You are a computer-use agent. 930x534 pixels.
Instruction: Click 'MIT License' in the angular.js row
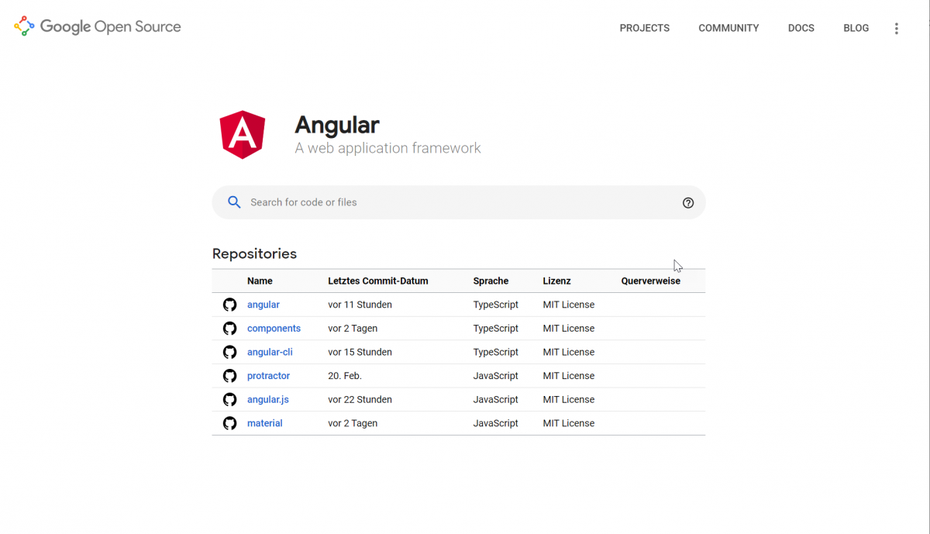point(568,399)
